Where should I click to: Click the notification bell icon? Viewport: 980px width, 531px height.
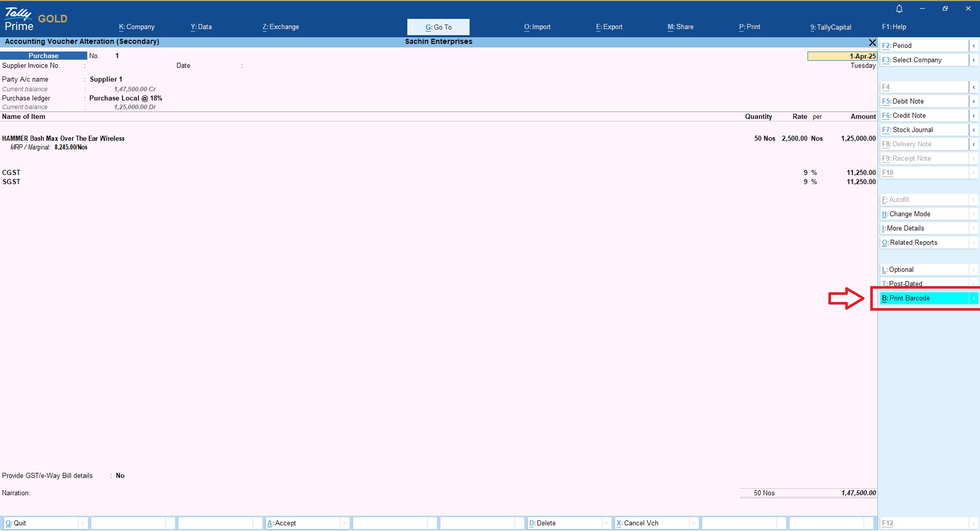[899, 9]
